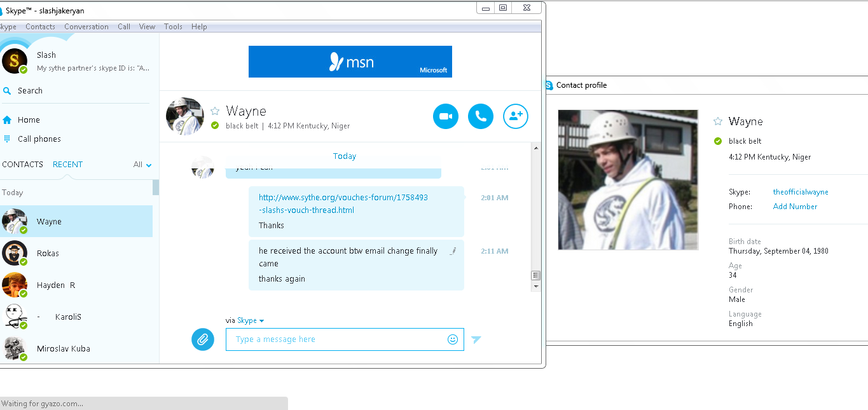Click Slash's mood message text

click(x=93, y=68)
